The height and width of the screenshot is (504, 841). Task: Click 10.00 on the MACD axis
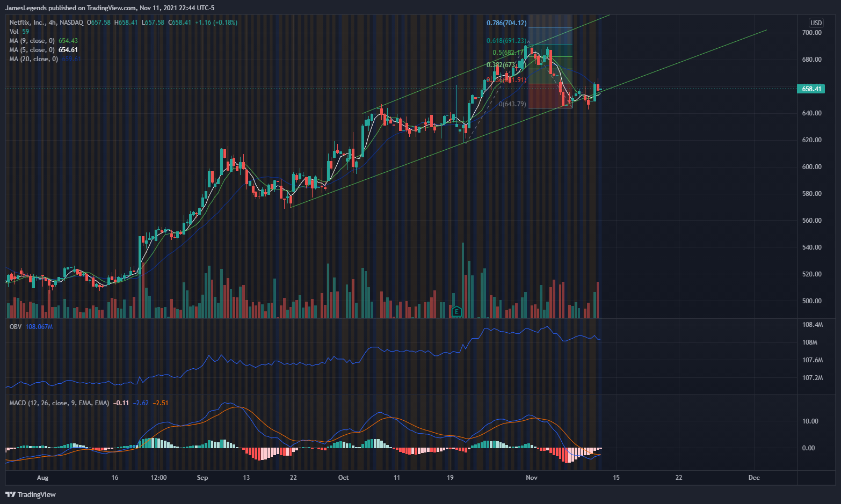point(810,421)
